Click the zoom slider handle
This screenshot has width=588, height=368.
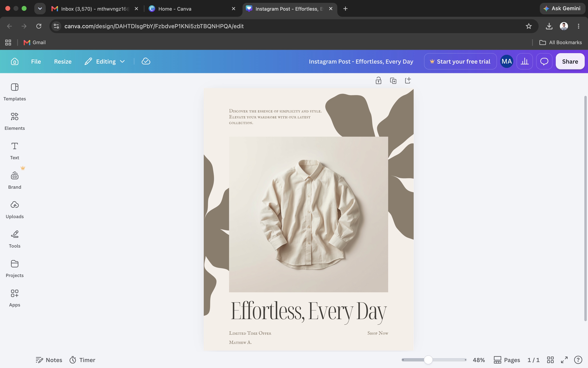coord(428,360)
